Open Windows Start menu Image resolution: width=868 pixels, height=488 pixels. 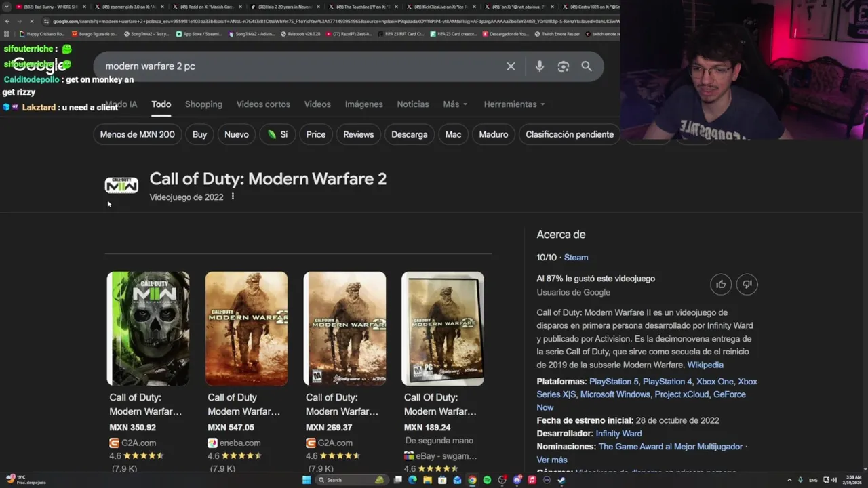[307, 480]
